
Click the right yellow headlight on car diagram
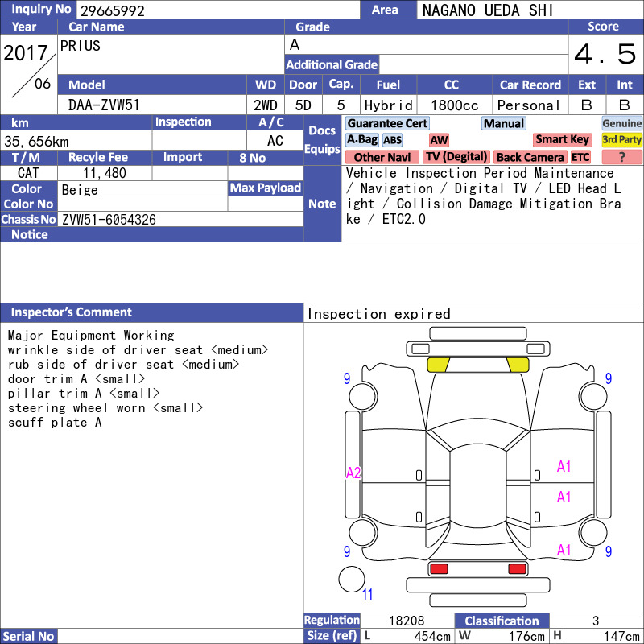point(517,364)
